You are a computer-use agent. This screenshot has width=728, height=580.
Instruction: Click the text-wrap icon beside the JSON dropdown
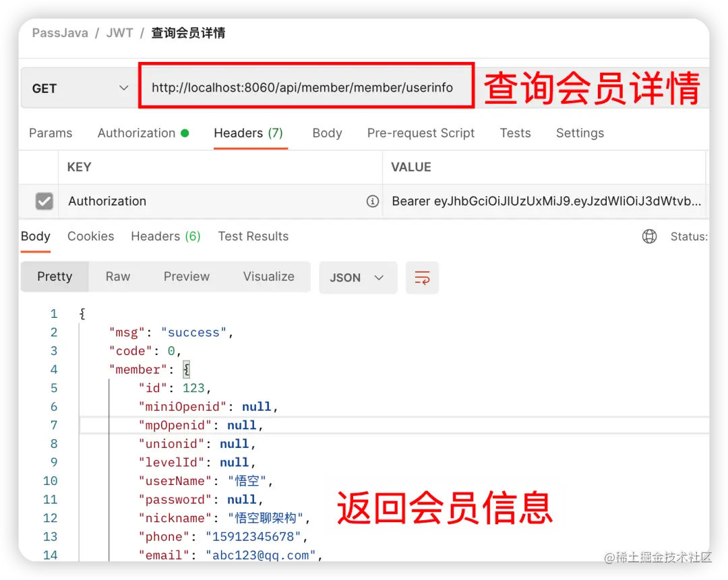[x=422, y=277]
